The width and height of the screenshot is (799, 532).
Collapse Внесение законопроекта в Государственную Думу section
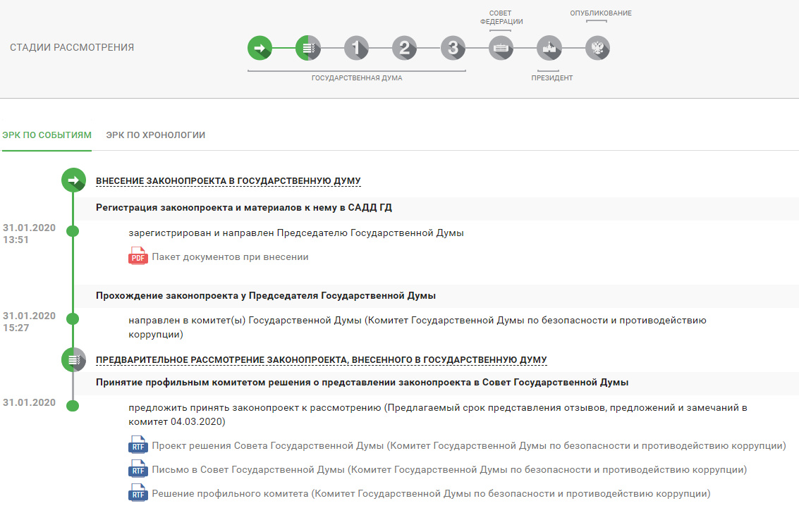[228, 180]
